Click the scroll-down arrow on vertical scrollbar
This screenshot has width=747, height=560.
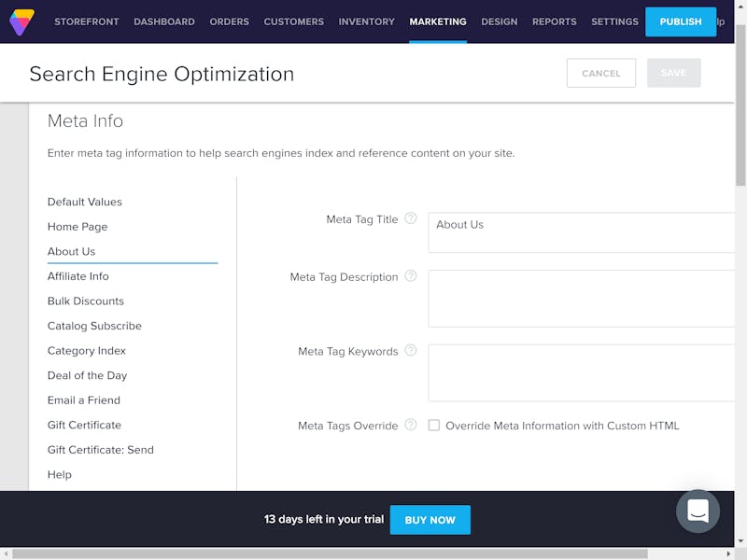[x=740, y=541]
